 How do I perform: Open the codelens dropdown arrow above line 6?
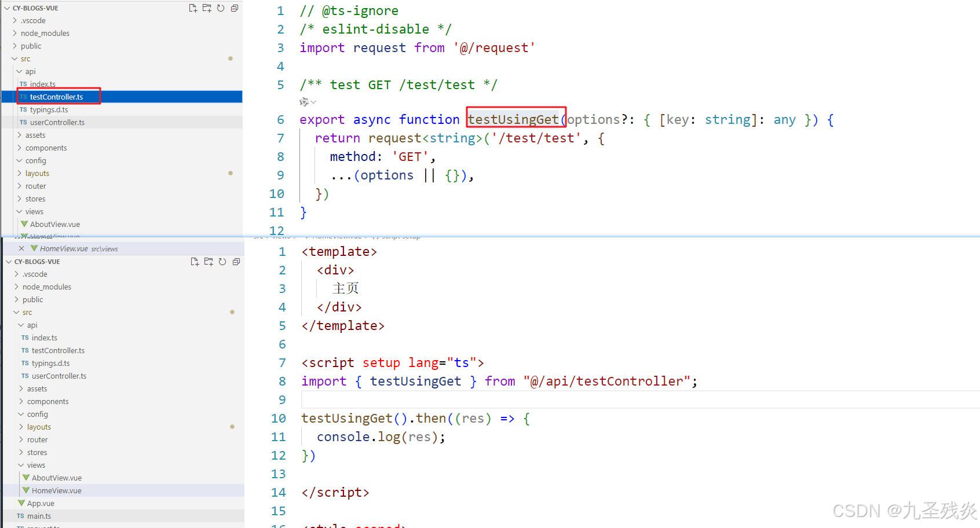click(x=313, y=102)
